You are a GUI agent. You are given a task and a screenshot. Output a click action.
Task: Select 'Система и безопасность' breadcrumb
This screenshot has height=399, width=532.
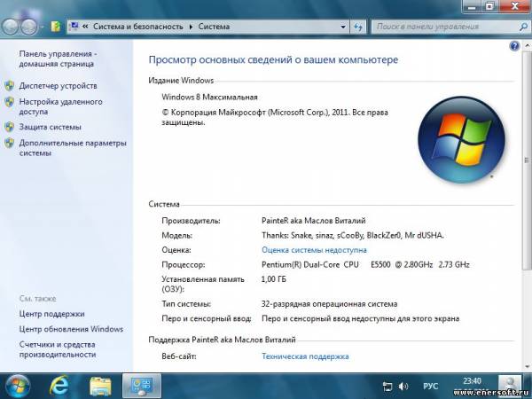(x=137, y=27)
